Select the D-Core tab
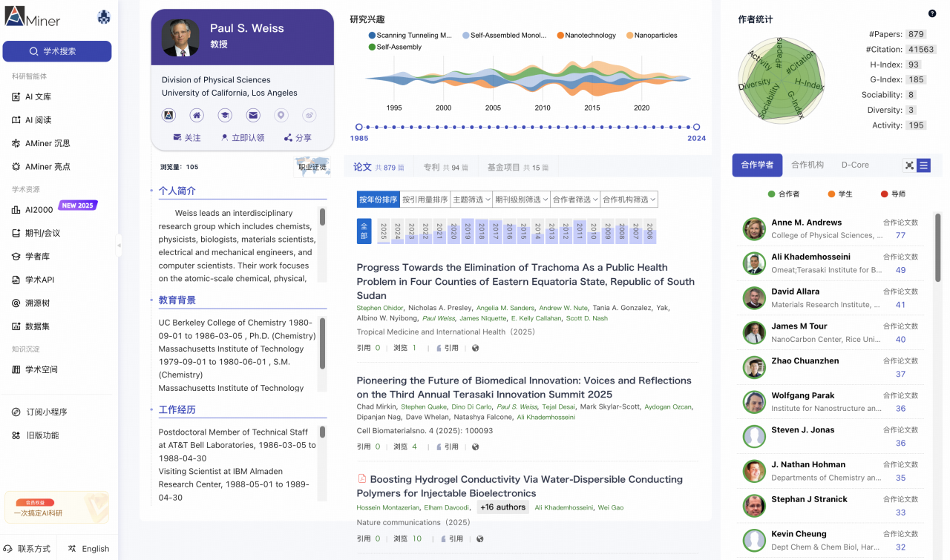This screenshot has width=950, height=560. (855, 165)
